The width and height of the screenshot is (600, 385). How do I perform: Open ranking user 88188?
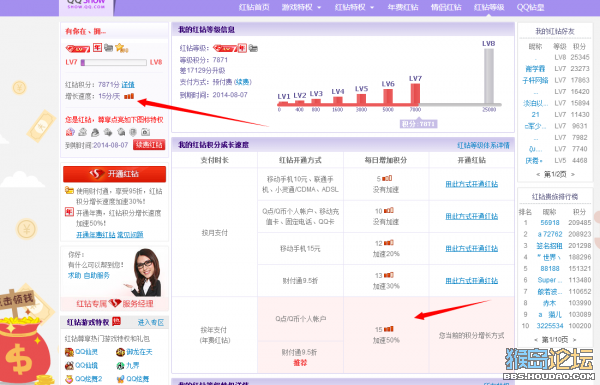550,269
